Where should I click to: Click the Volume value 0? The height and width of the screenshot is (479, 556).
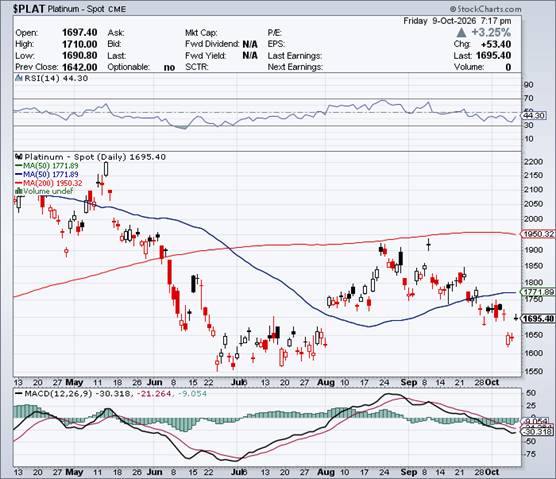click(508, 67)
